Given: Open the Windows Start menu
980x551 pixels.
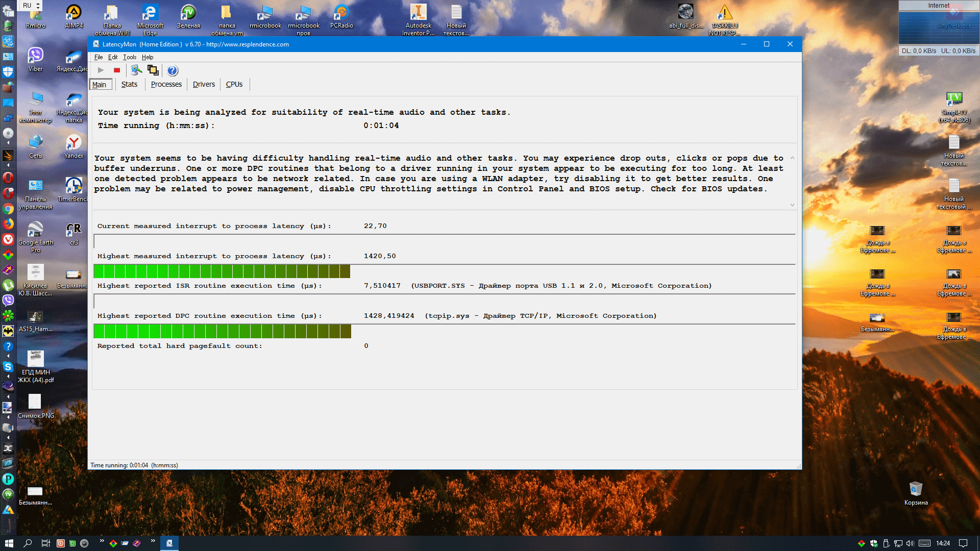Looking at the screenshot, I should click(x=9, y=543).
